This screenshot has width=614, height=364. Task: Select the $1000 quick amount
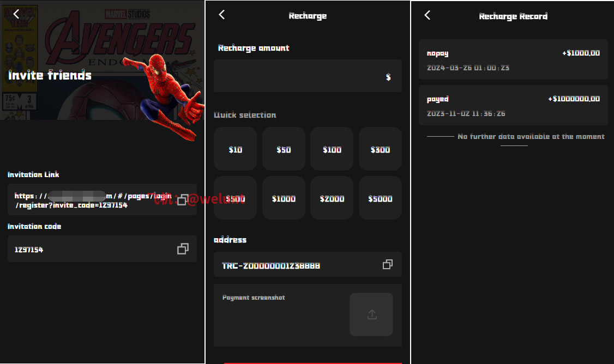[x=284, y=198]
